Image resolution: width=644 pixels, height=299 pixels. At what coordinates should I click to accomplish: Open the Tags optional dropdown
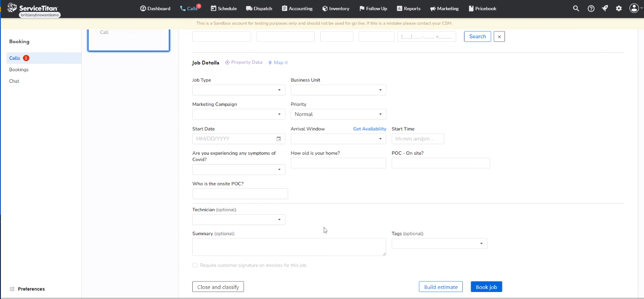(x=439, y=243)
